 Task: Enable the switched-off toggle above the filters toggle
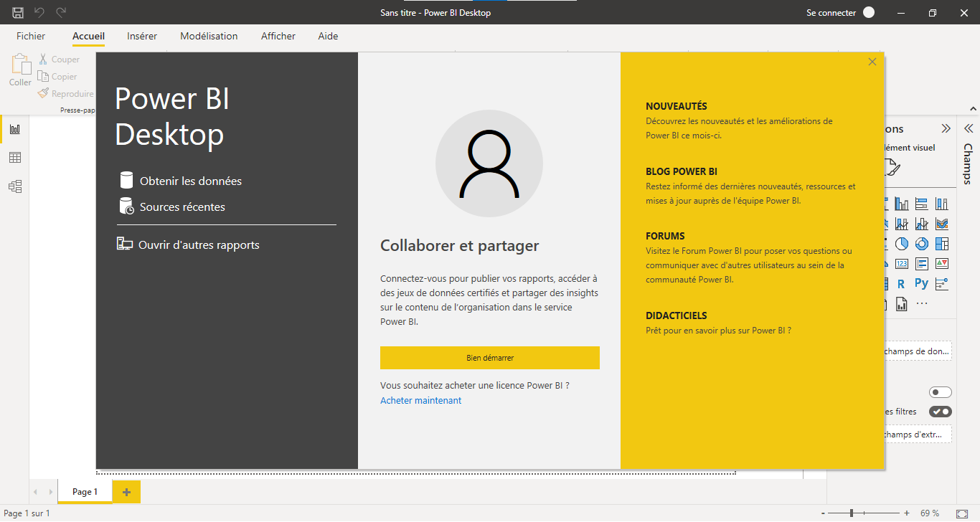tap(940, 392)
